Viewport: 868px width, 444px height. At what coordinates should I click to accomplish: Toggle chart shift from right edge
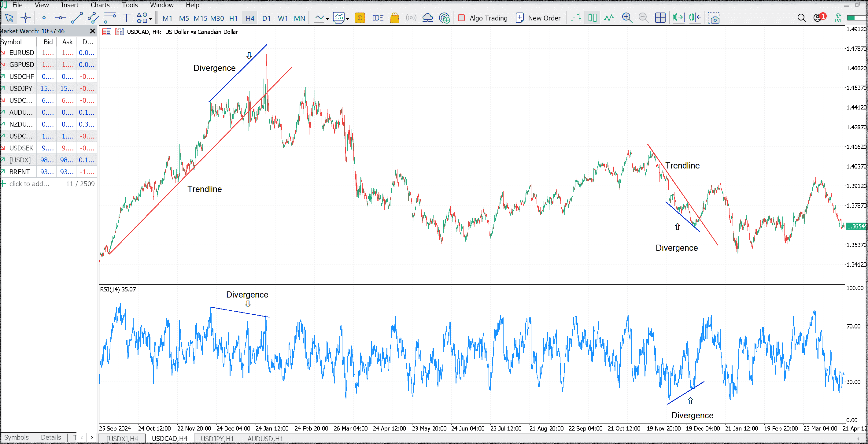(x=695, y=18)
